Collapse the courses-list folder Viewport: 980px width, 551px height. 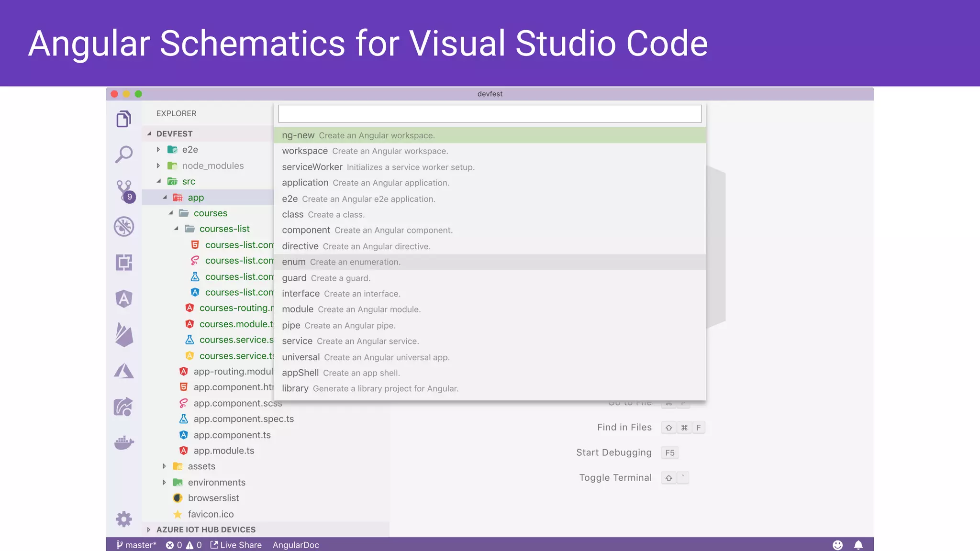click(176, 229)
